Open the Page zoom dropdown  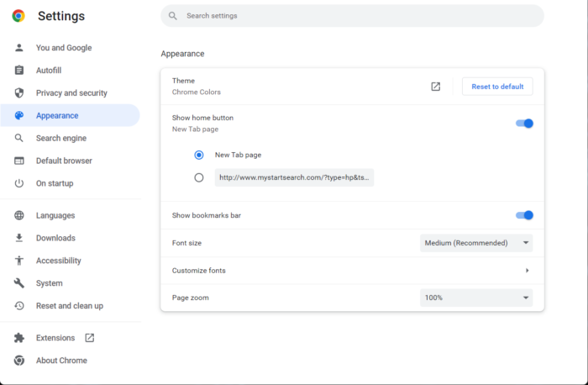point(475,298)
